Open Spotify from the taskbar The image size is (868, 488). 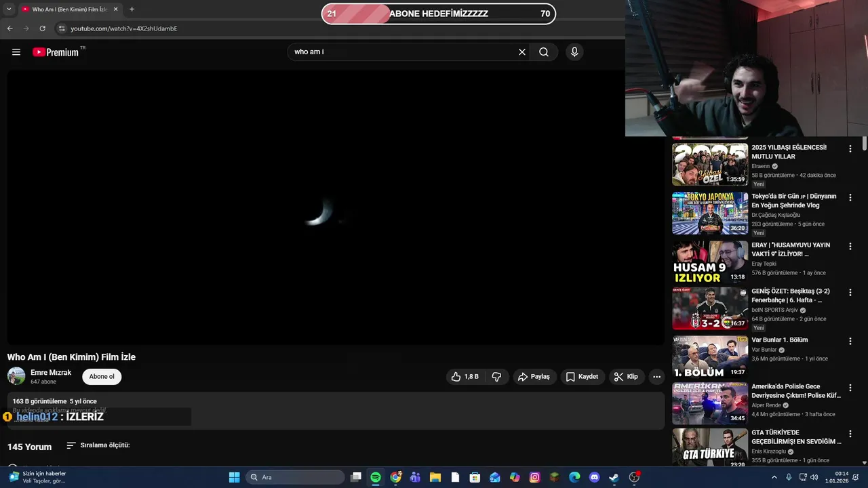click(376, 477)
